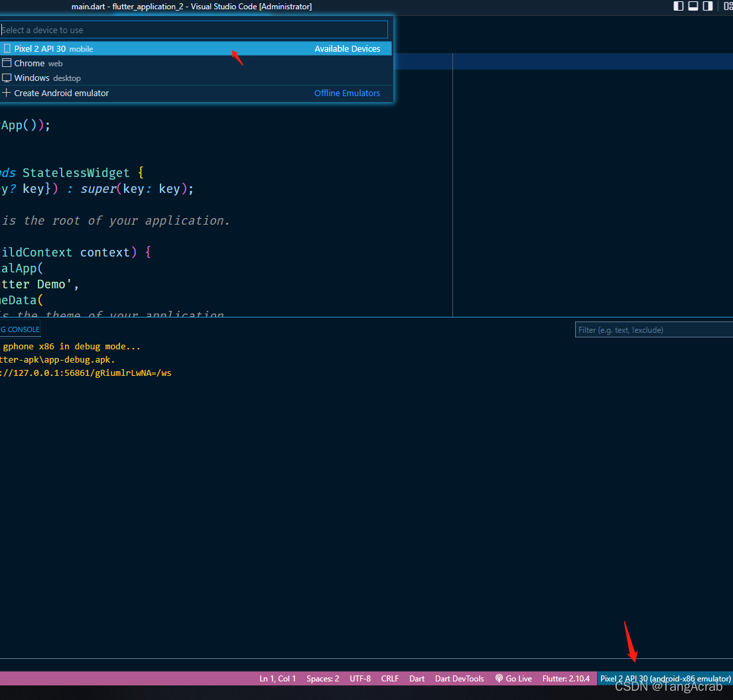
Task: Click the 'Offline Emulators' separator label
Action: tap(347, 93)
